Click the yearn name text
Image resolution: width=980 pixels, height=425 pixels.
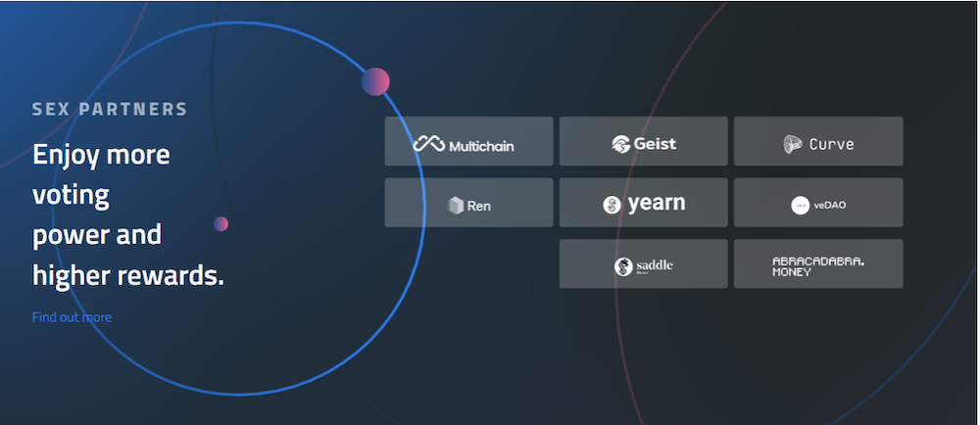coord(657,204)
